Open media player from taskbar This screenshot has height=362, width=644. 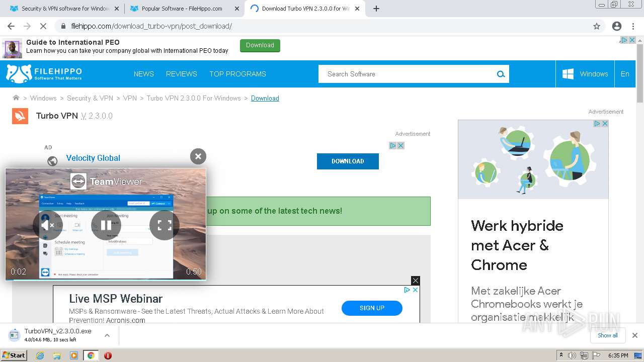(74, 355)
